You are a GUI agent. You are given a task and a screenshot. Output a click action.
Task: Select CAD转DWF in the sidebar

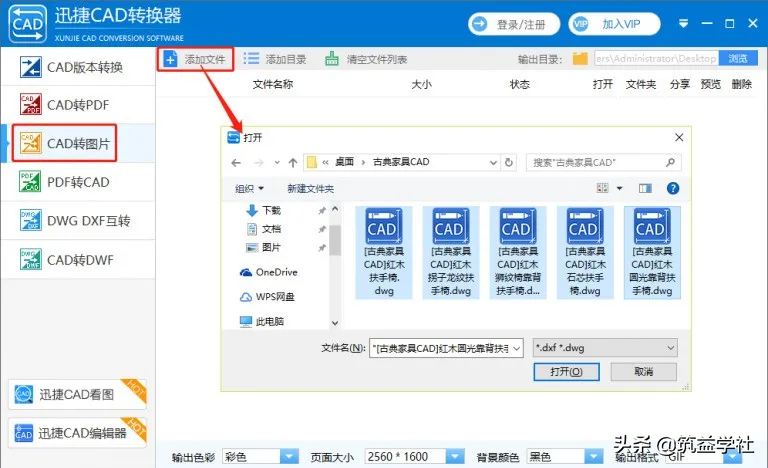coord(78,260)
